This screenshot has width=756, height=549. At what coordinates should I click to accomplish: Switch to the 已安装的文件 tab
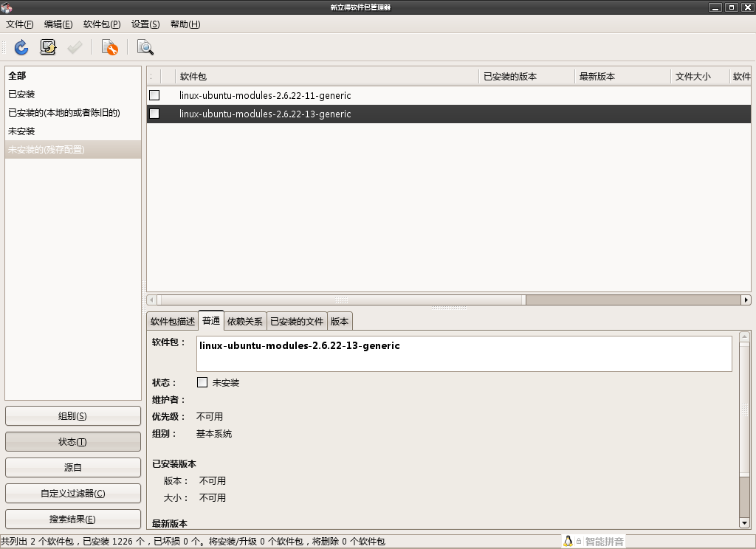coord(297,322)
